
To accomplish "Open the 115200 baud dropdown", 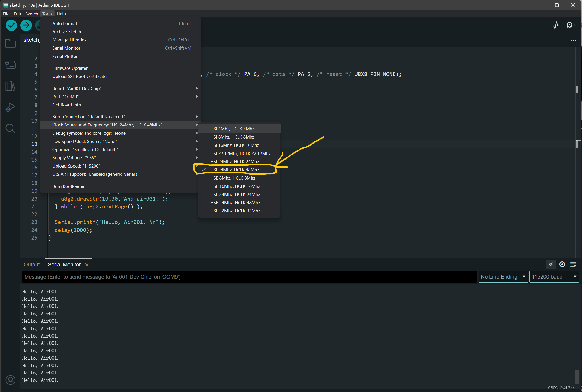I will point(554,277).
